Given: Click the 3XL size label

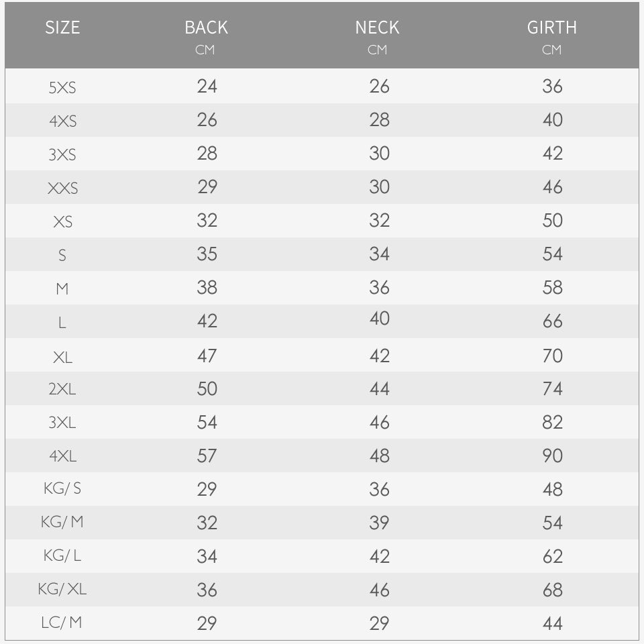Looking at the screenshot, I should [62, 422].
